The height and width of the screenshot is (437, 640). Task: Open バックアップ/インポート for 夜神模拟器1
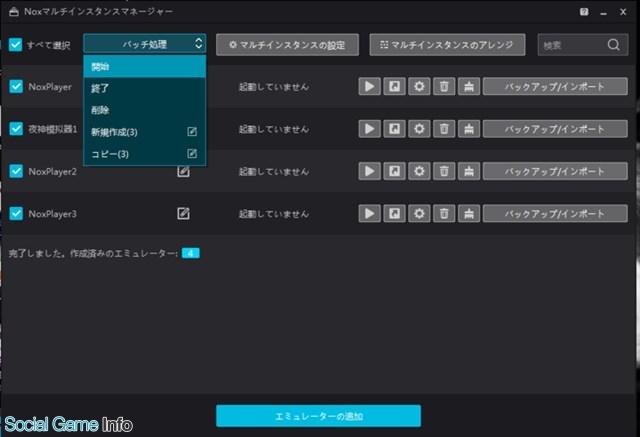[555, 129]
